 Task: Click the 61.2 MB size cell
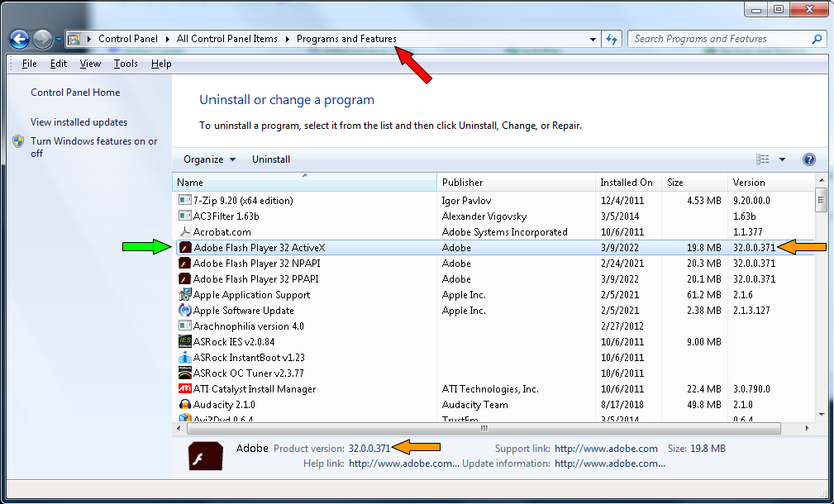pyautogui.click(x=703, y=294)
